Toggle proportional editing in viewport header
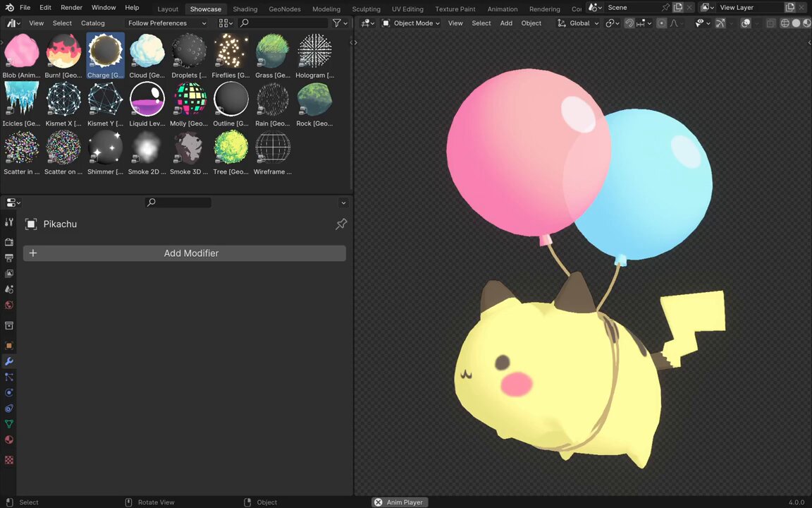812x508 pixels. tap(661, 23)
